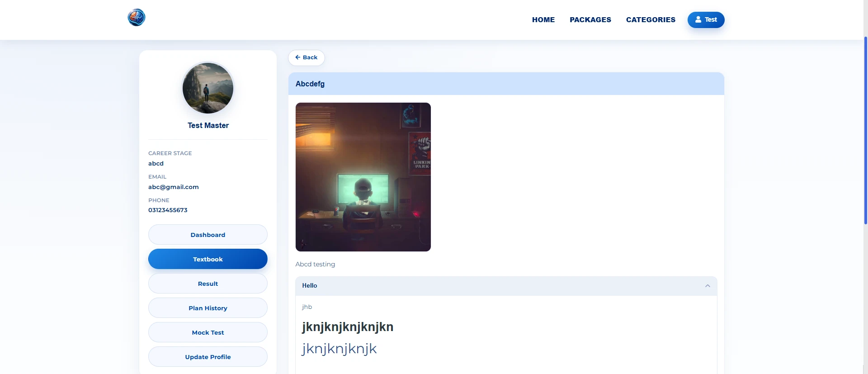Click the page vertical scrollbar
The width and height of the screenshot is (868, 374).
pyautogui.click(x=865, y=131)
